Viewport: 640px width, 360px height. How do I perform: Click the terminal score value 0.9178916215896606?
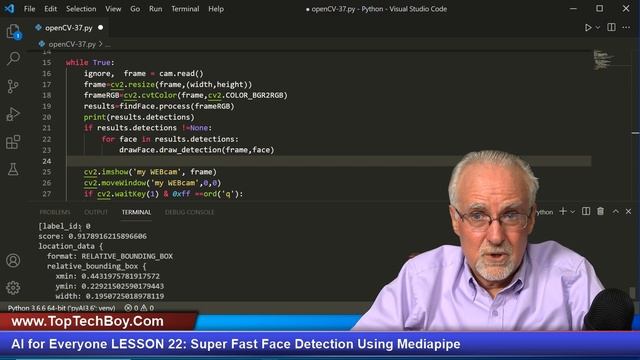(x=107, y=236)
